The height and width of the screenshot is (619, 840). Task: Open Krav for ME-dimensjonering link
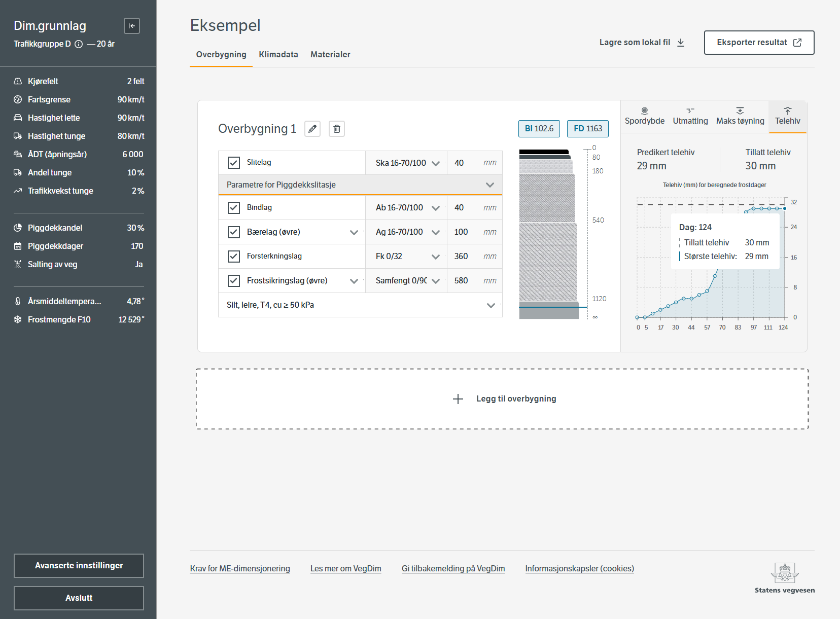240,569
